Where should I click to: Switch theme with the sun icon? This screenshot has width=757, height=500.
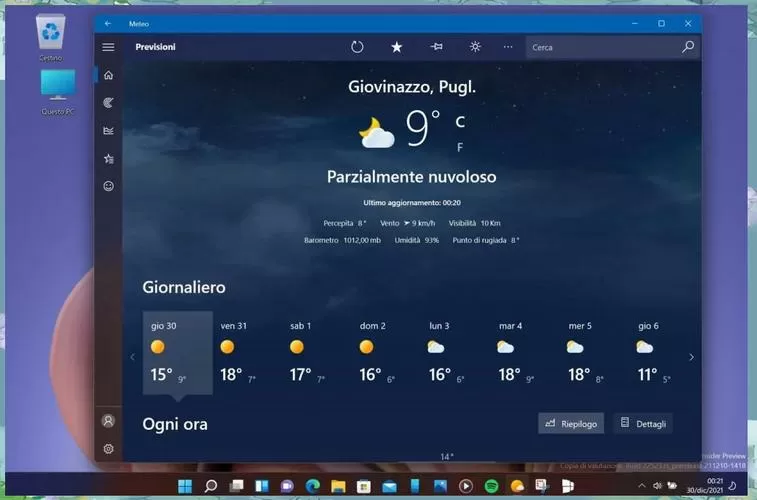coord(475,46)
